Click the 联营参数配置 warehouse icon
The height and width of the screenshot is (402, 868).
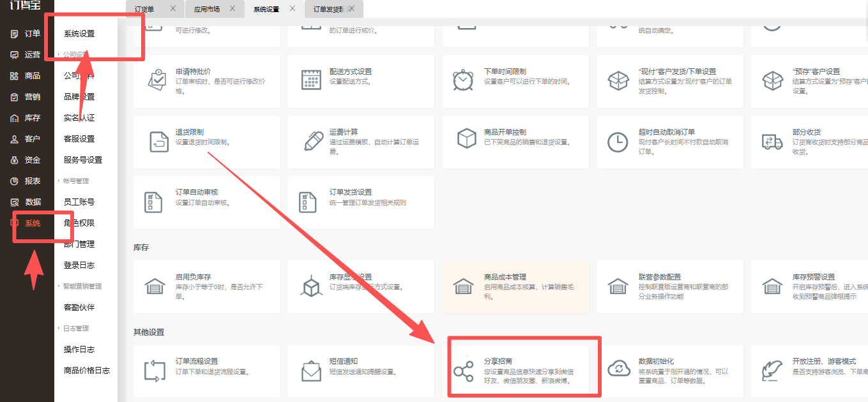click(618, 286)
